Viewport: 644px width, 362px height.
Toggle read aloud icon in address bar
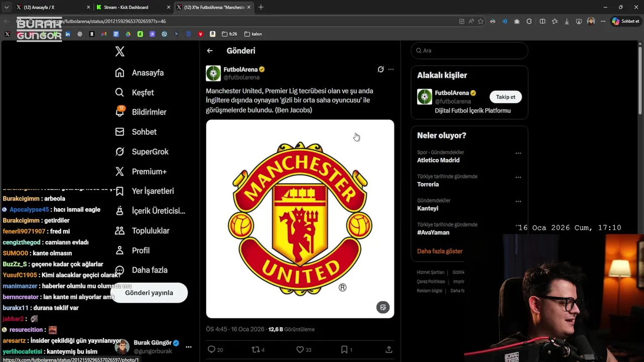[x=471, y=21]
